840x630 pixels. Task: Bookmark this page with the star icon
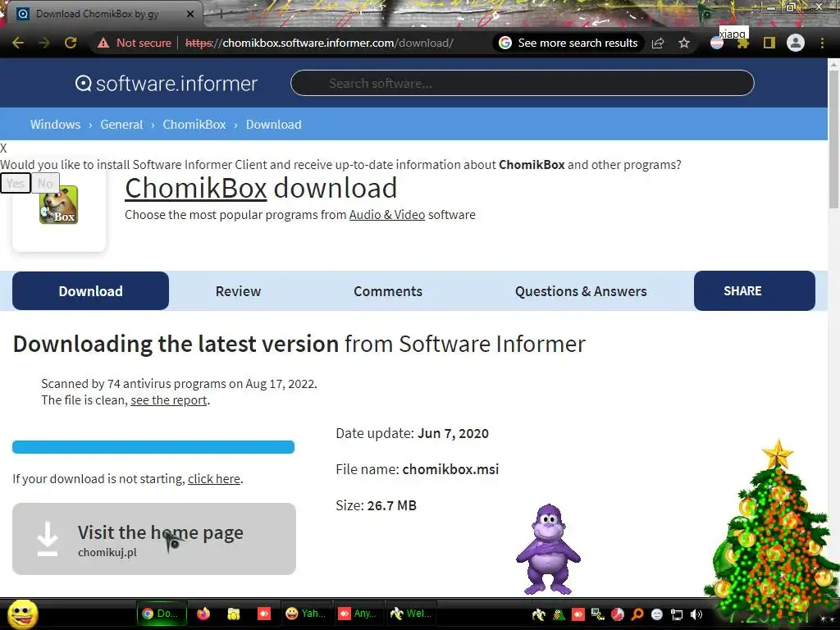coord(684,43)
